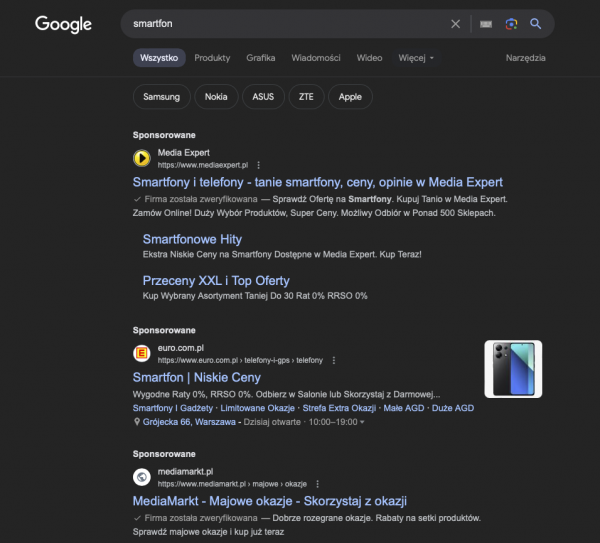The width and height of the screenshot is (600, 543).
Task: Expand the Więcej dropdown
Action: point(416,58)
